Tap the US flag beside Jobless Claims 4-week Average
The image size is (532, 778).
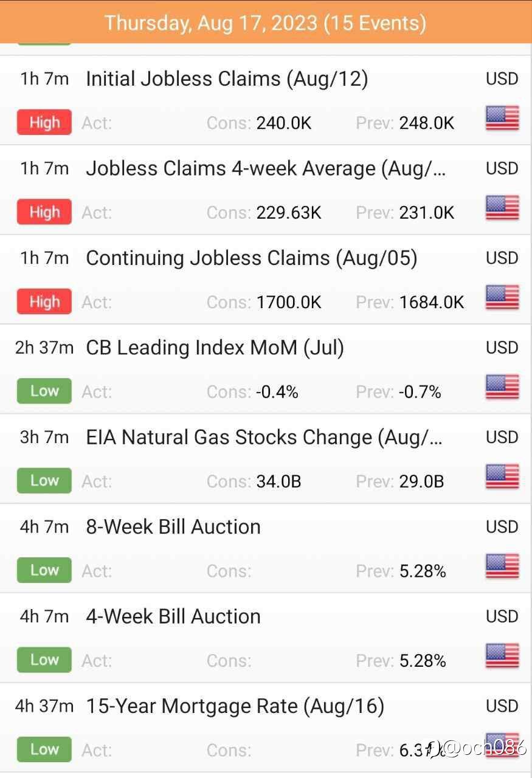point(502,208)
